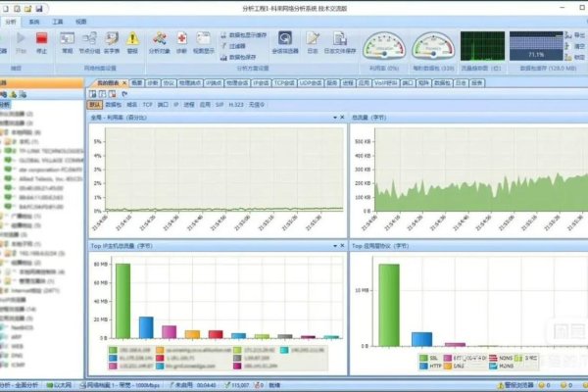The image size is (588, 392).
Task: Select the 概要 summary view tab
Action: pyautogui.click(x=136, y=83)
